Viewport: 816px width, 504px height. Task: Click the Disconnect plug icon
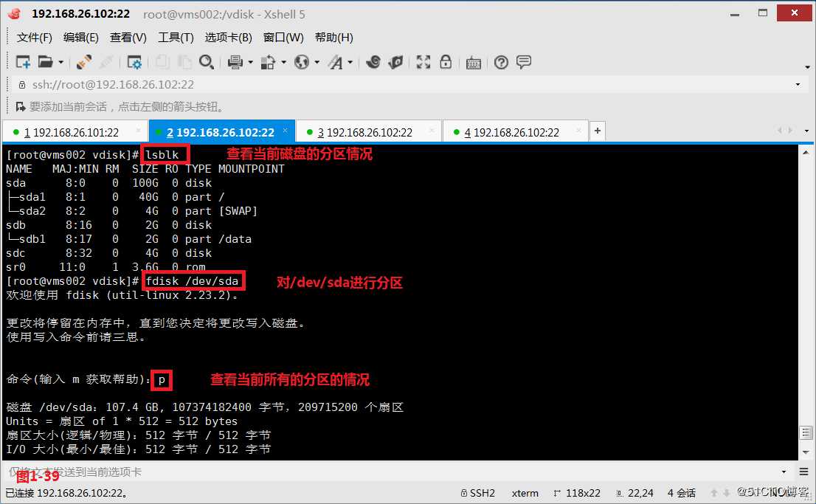[x=84, y=63]
